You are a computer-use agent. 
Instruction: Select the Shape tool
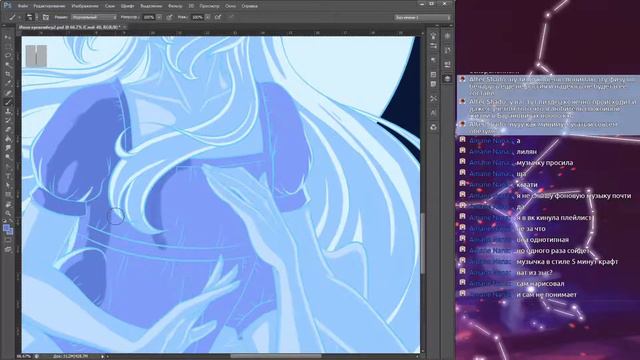(8, 195)
